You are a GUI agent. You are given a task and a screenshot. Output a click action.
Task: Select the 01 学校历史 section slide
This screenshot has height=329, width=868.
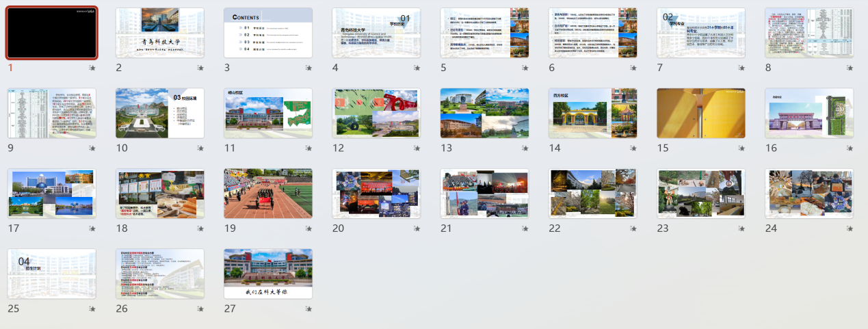[x=376, y=33]
